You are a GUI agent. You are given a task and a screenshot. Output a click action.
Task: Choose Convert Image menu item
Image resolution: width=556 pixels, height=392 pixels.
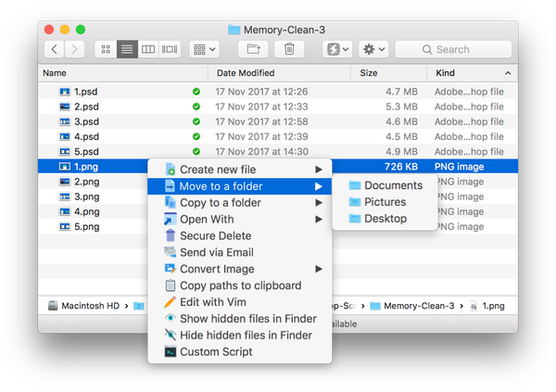(x=240, y=269)
